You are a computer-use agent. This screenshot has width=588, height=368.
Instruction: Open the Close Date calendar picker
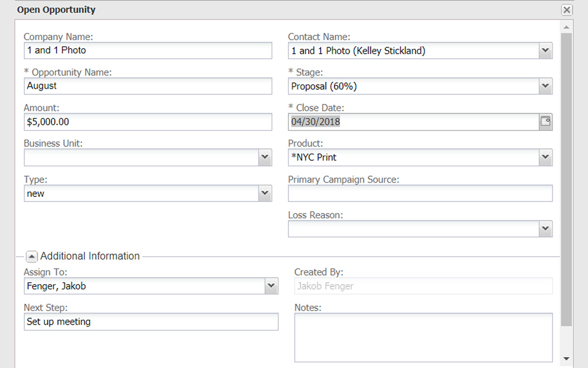pyautogui.click(x=545, y=122)
